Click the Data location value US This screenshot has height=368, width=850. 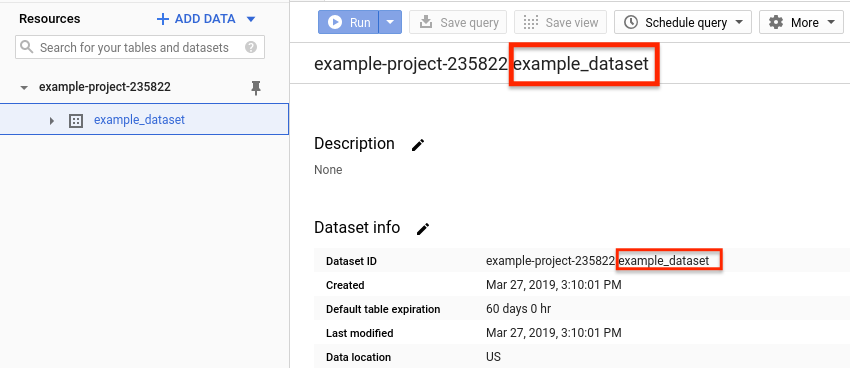click(x=493, y=357)
